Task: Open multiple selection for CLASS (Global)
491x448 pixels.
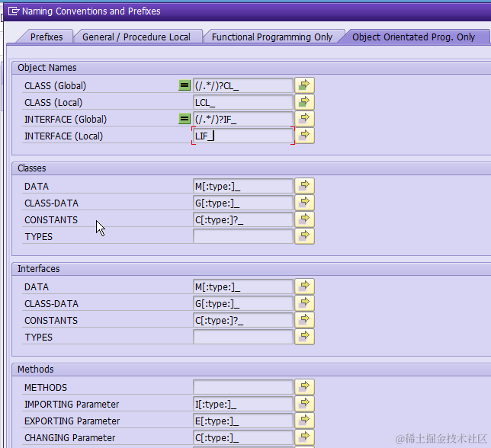Action: tap(304, 85)
